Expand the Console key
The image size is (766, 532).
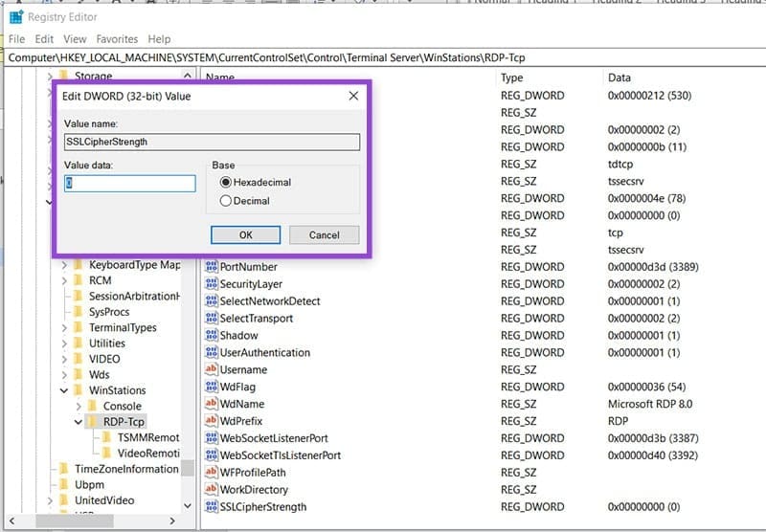coord(79,406)
